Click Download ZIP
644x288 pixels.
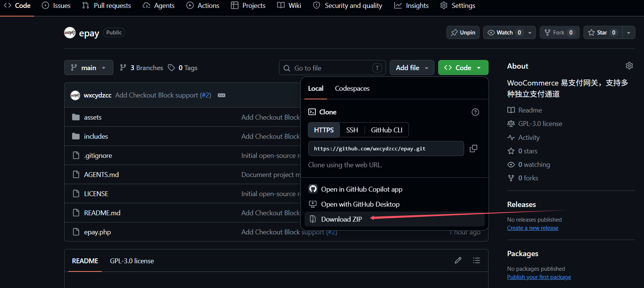coord(395,219)
